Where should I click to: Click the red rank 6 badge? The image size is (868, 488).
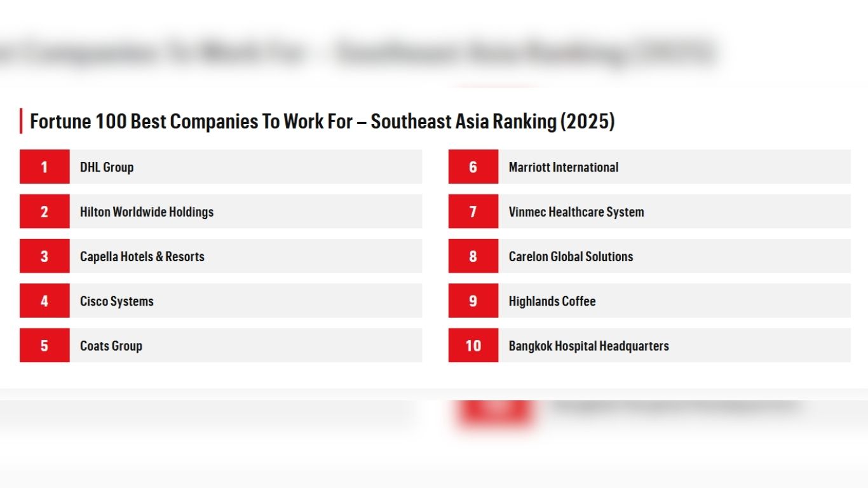pos(473,167)
